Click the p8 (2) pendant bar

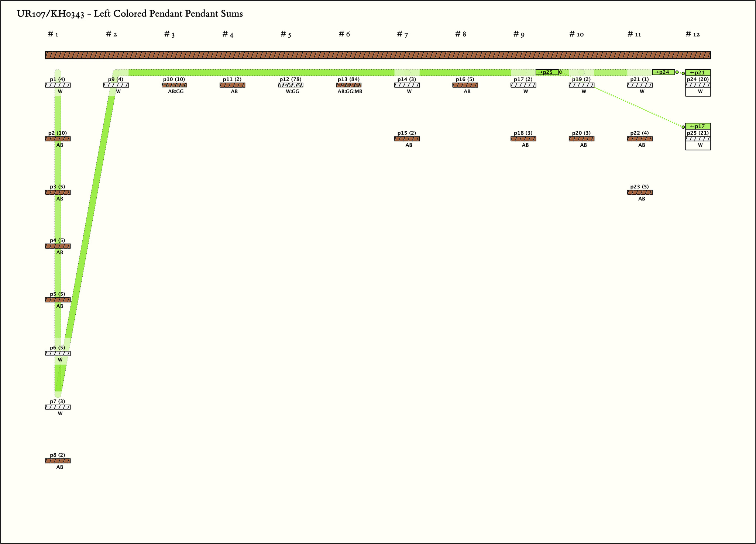(58, 461)
